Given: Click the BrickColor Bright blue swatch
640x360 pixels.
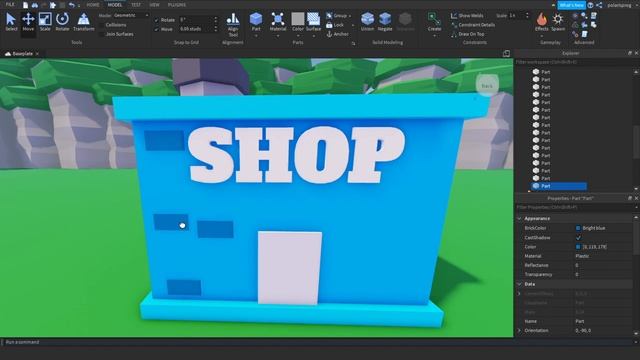Looking at the screenshot, I should pyautogui.click(x=578, y=228).
